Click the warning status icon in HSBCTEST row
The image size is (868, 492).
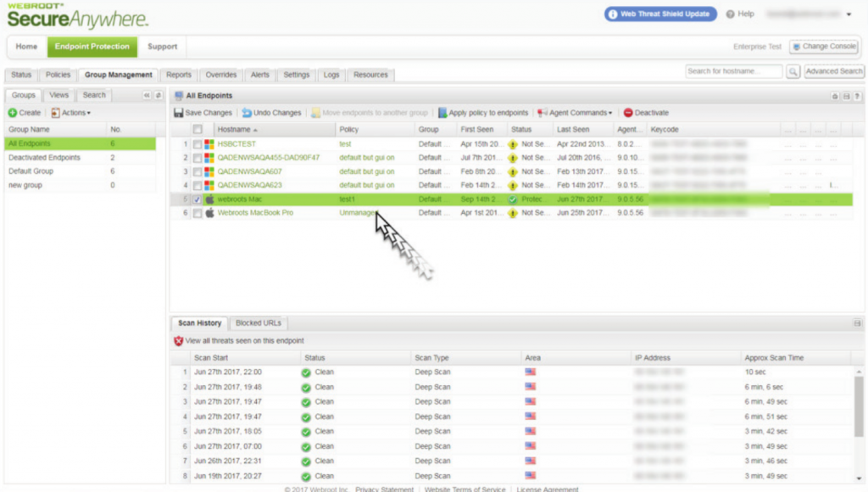point(513,144)
